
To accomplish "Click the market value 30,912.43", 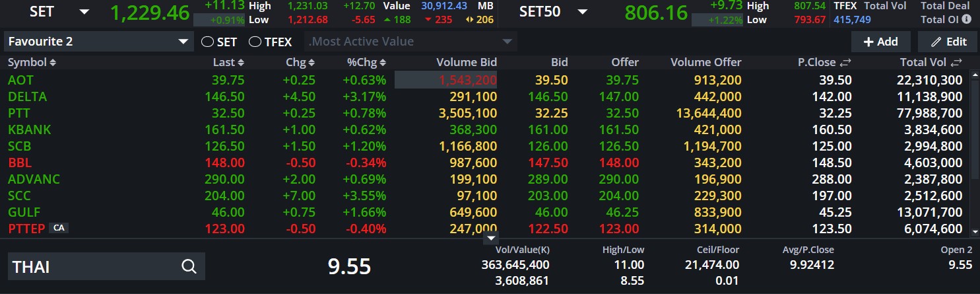I will (444, 6).
